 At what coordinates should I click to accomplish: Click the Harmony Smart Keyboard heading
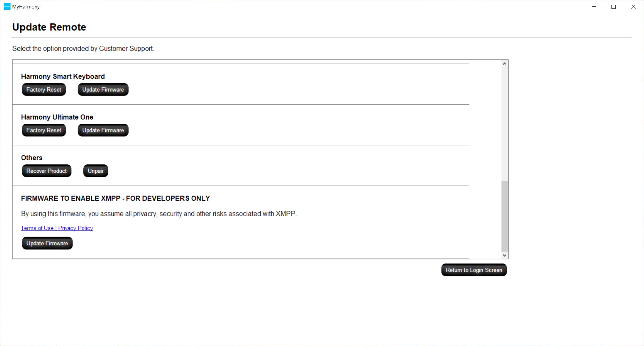click(x=63, y=77)
